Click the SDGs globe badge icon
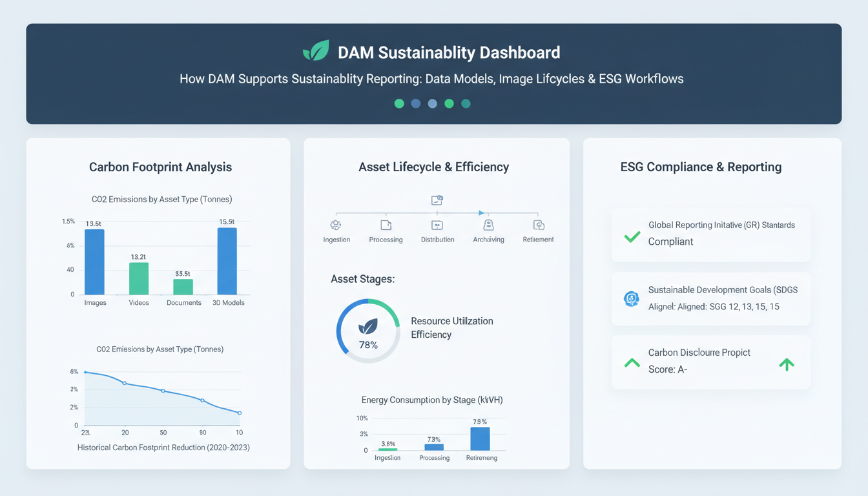 tap(631, 298)
